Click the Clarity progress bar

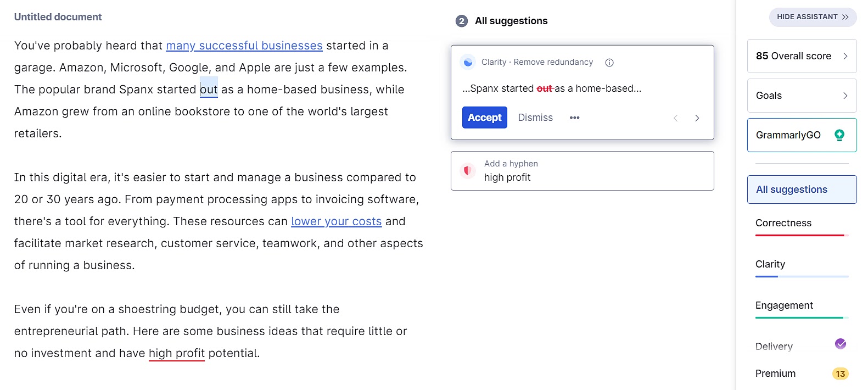coord(802,277)
